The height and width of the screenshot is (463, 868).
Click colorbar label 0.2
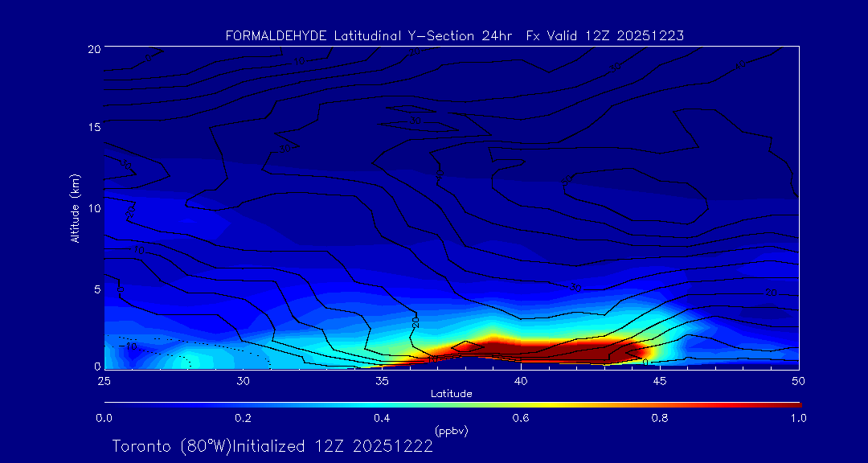click(x=243, y=418)
